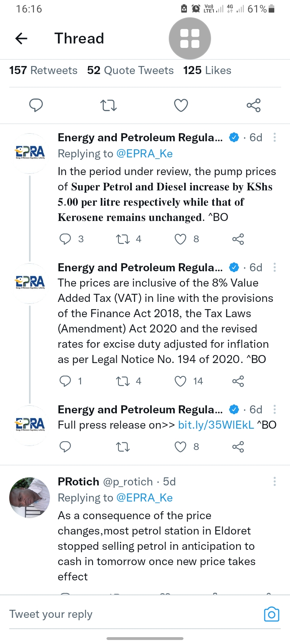Share the main tweet
290x644 pixels.
click(x=253, y=105)
